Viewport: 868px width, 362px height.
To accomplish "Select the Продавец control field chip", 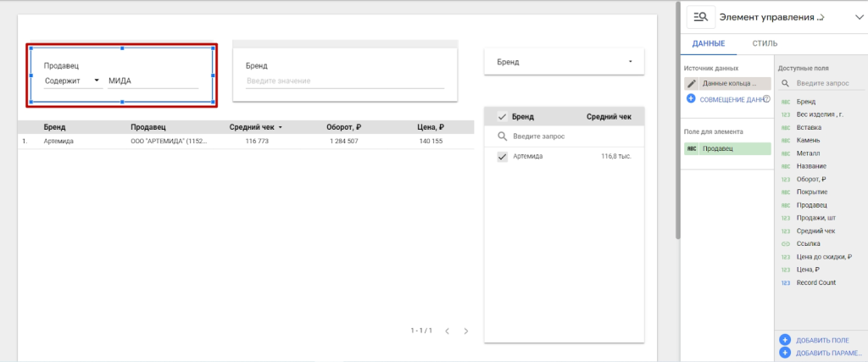I will [727, 148].
